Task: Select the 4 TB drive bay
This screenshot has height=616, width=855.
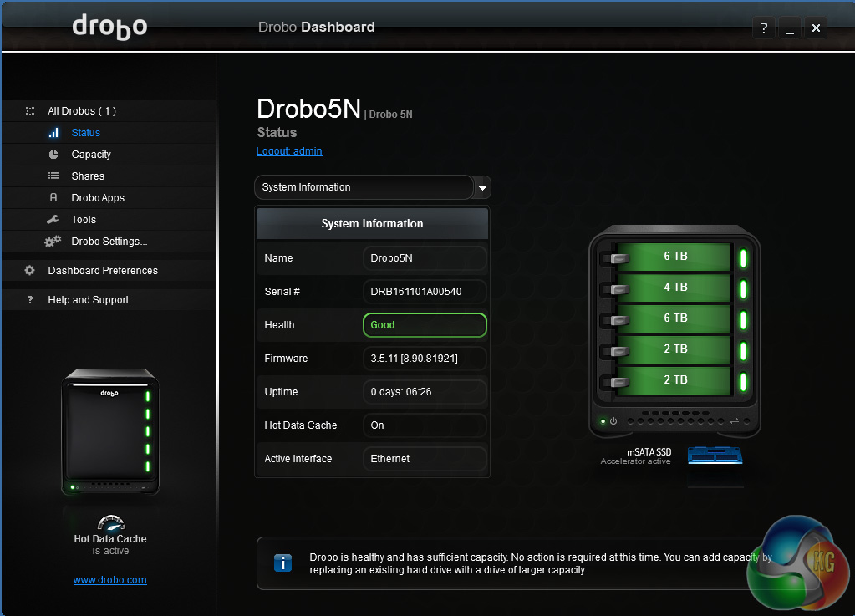Action: click(x=675, y=288)
